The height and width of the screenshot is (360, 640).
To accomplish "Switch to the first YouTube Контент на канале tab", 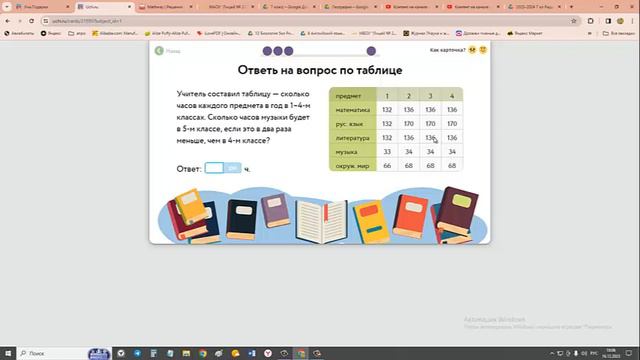I will click(411, 7).
